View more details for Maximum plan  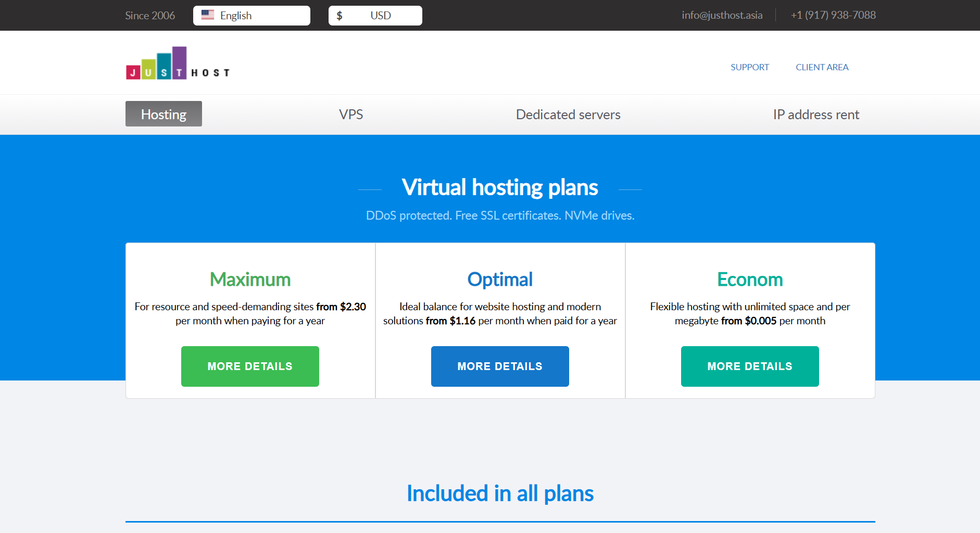[250, 366]
